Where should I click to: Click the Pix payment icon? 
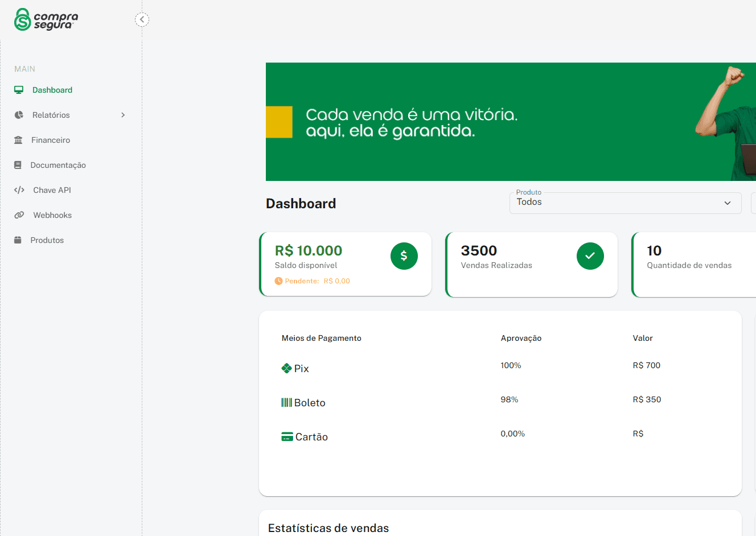coord(286,368)
